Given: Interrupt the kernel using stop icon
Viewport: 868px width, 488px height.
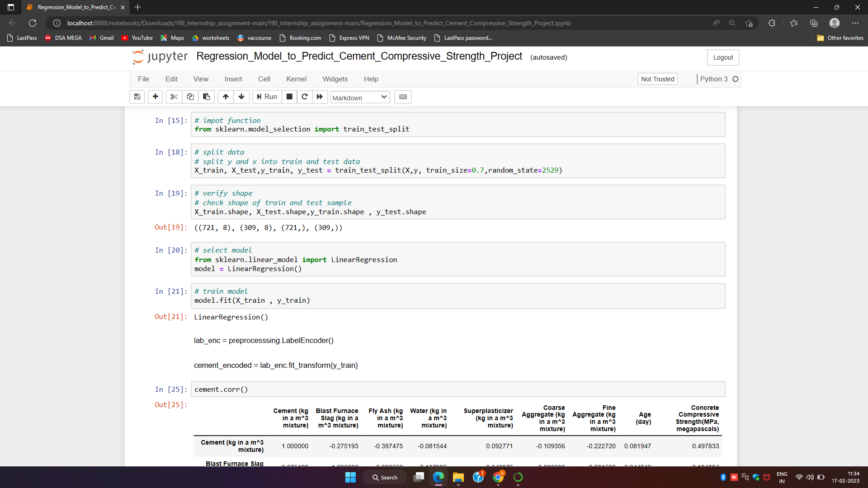Looking at the screenshot, I should click(289, 97).
